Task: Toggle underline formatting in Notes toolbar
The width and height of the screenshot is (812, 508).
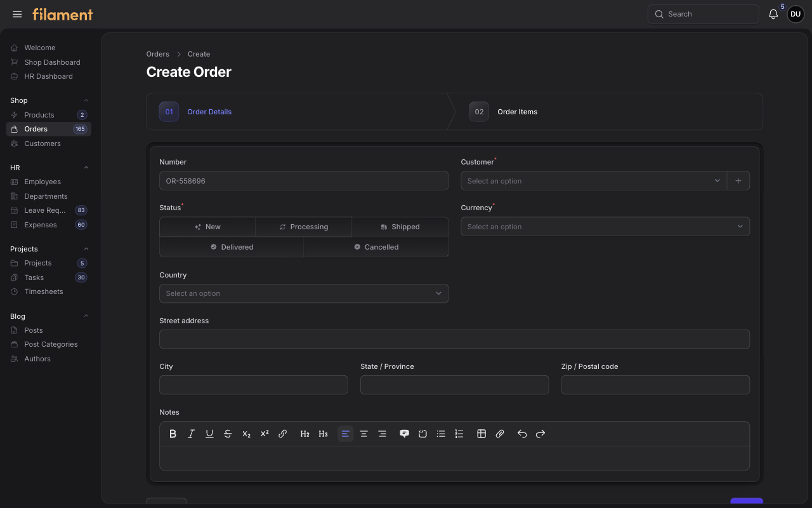Action: coord(209,434)
